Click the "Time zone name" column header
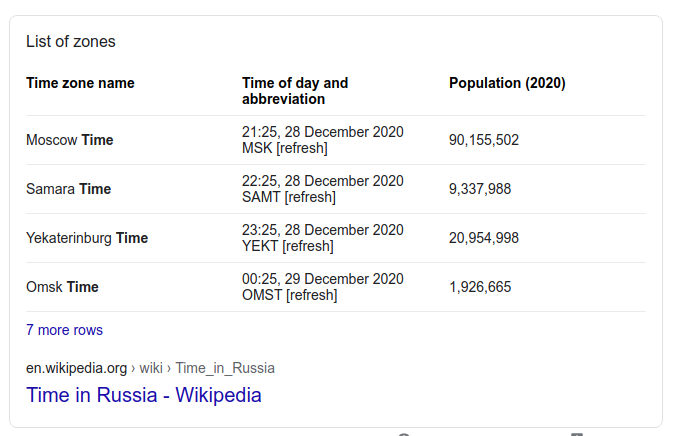673x436 pixels. [x=80, y=83]
